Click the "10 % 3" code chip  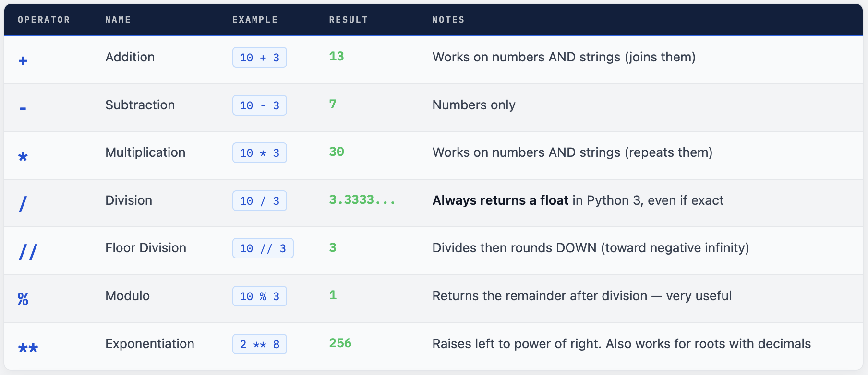(x=260, y=296)
